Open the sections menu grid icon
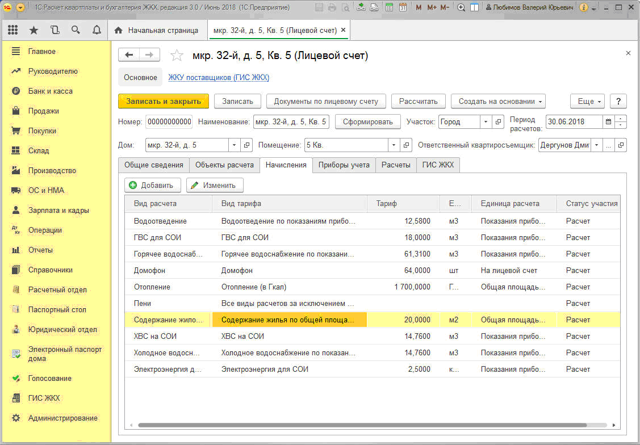 tap(13, 30)
